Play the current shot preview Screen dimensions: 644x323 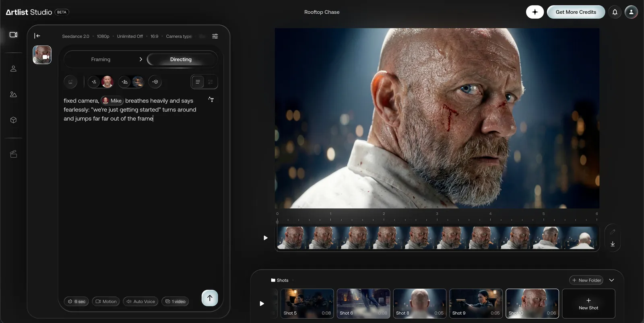265,238
